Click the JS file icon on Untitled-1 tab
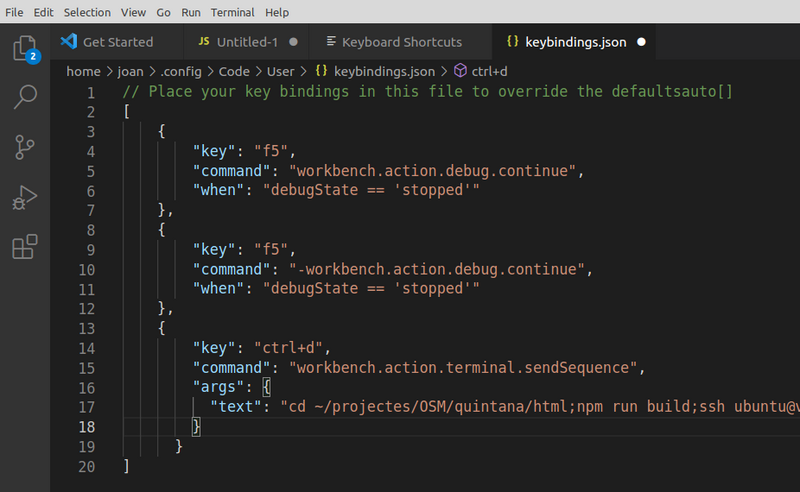 204,42
